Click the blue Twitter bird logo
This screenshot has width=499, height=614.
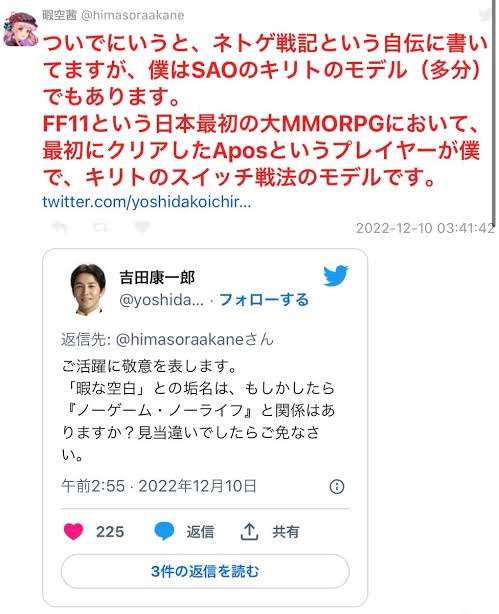[336, 276]
